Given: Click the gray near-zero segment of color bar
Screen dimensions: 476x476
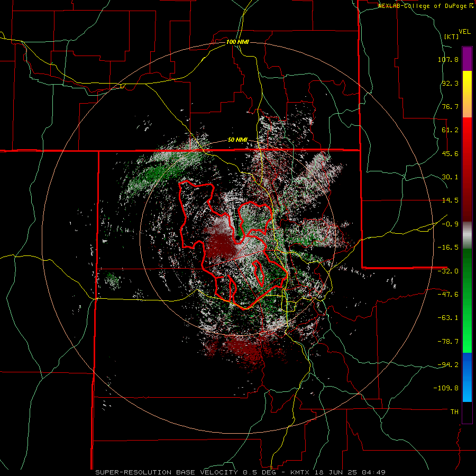Looking at the screenshot, I should [x=467, y=235].
